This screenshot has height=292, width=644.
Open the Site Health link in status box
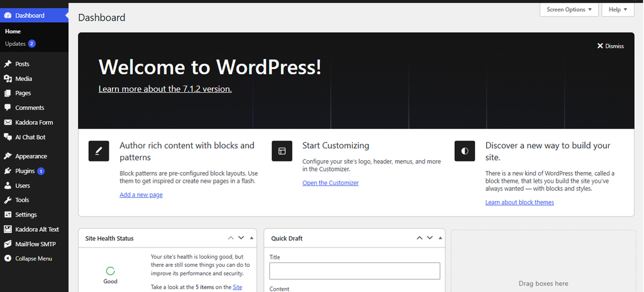(x=237, y=287)
